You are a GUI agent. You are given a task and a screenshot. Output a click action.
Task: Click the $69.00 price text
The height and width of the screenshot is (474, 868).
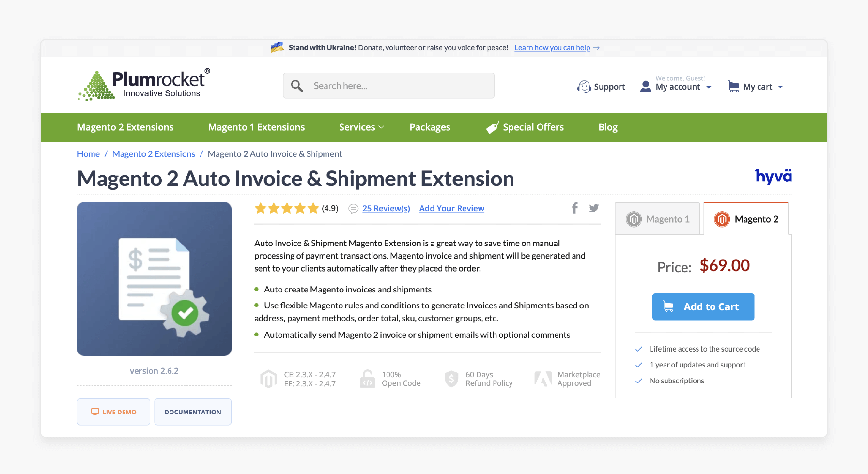725,266
